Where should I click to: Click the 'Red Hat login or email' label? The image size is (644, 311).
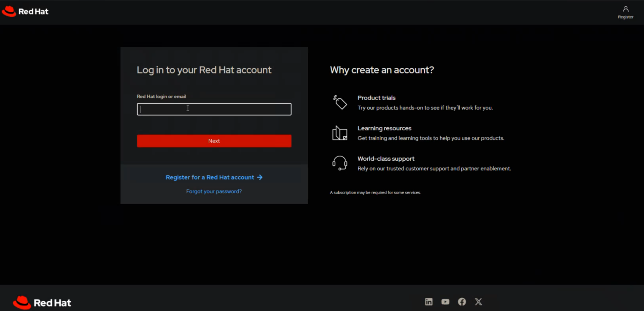tap(161, 96)
